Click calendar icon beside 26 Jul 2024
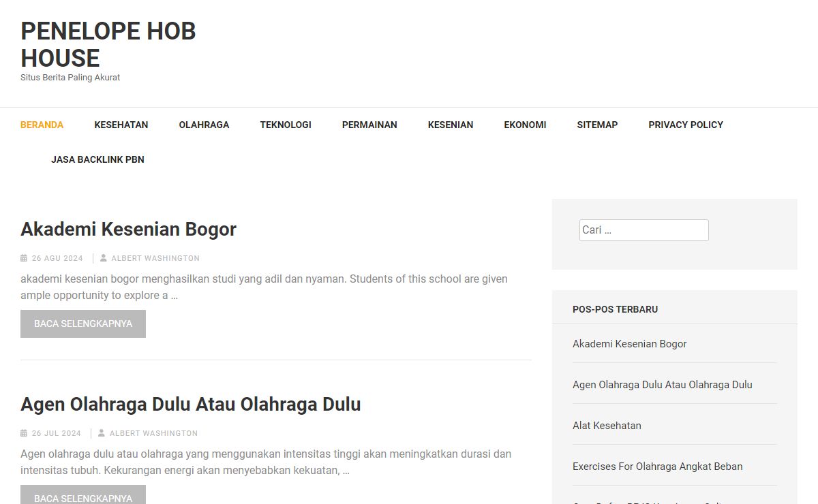This screenshot has height=504, width=818. point(24,433)
